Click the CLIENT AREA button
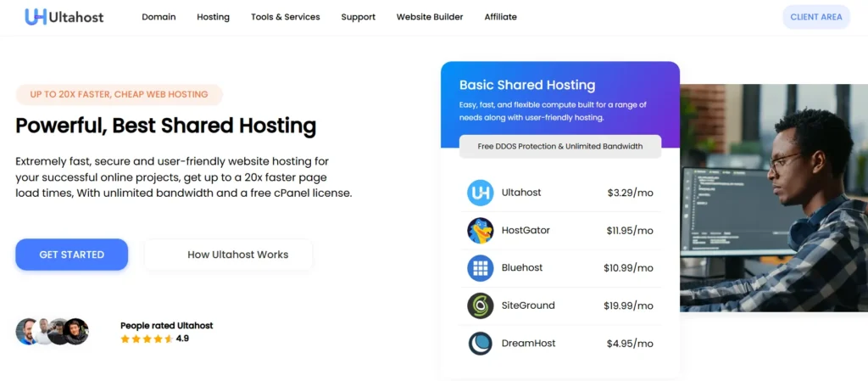 pyautogui.click(x=816, y=17)
